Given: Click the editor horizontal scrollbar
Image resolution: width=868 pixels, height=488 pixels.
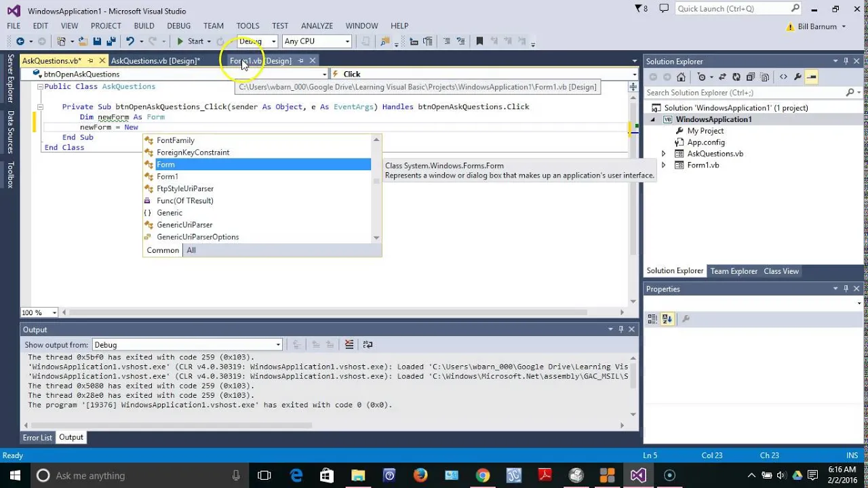Looking at the screenshot, I should [x=327, y=312].
